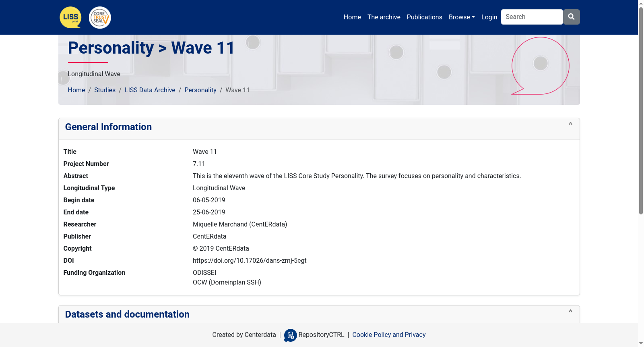Open Cookie Policy and Privacy link

point(389,335)
